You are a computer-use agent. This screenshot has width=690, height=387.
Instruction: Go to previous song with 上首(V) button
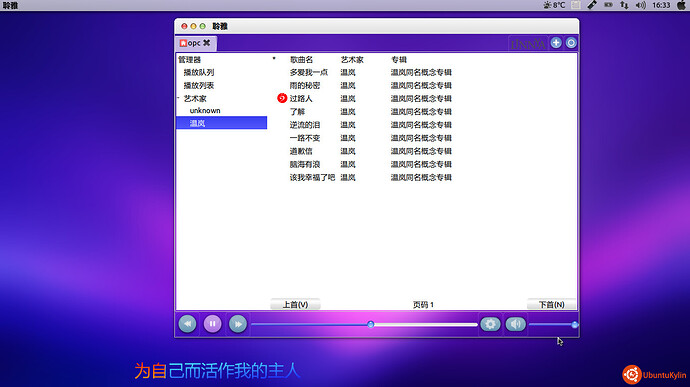coord(295,304)
